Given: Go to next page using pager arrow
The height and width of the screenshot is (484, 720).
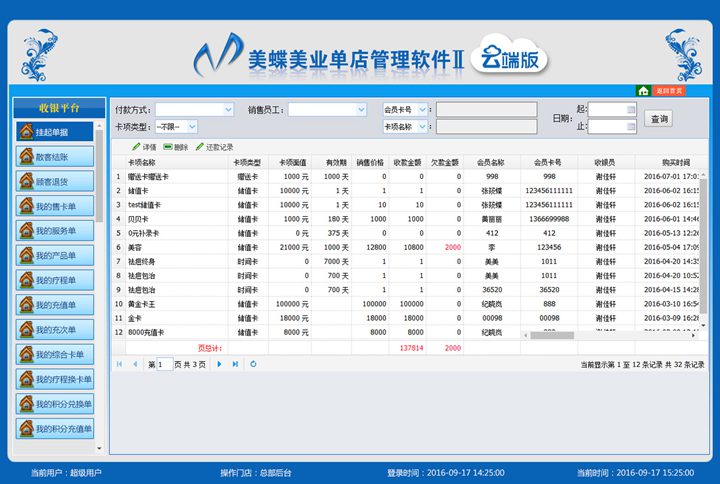Looking at the screenshot, I should (219, 364).
